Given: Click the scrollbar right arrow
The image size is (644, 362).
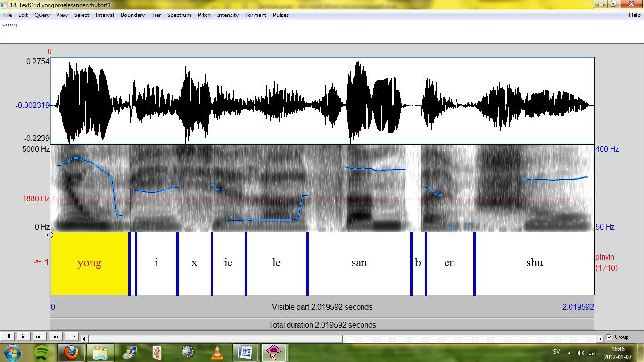Looking at the screenshot, I should (x=601, y=338).
